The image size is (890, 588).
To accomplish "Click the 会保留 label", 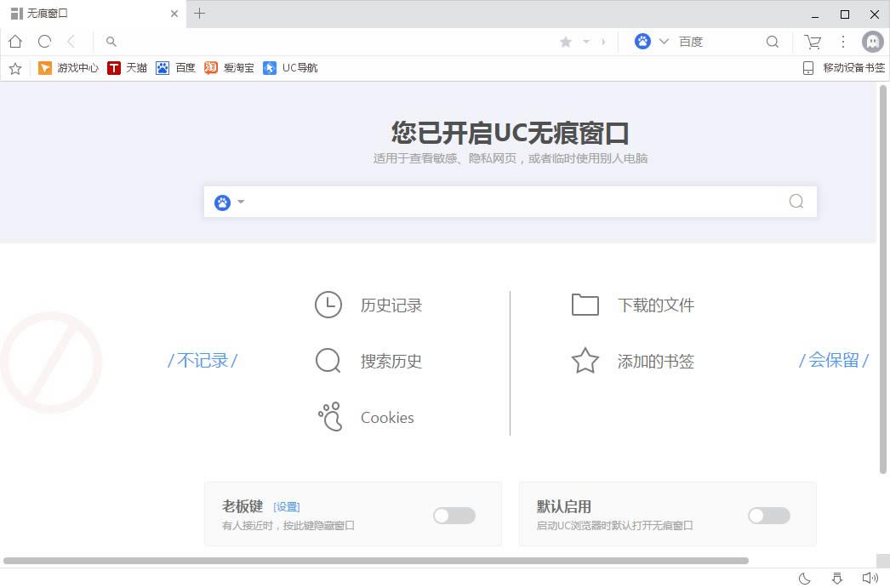I will coord(834,361).
